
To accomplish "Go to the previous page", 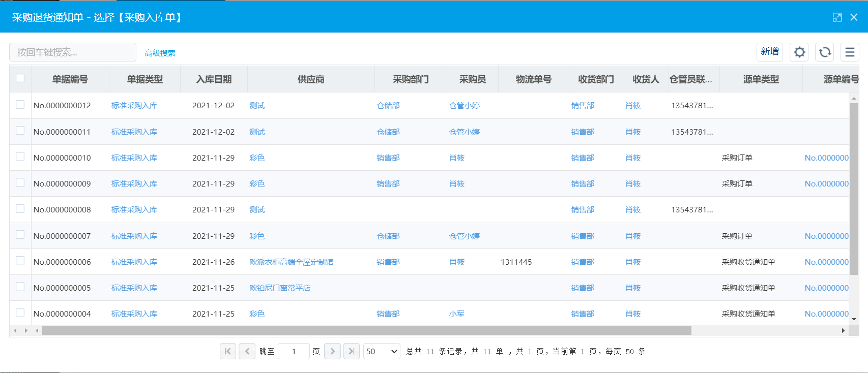I will [x=247, y=351].
